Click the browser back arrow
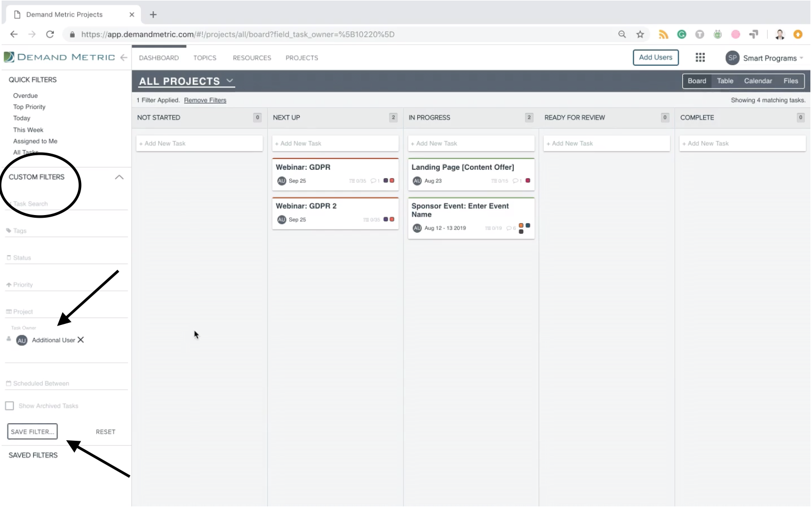 [x=14, y=34]
